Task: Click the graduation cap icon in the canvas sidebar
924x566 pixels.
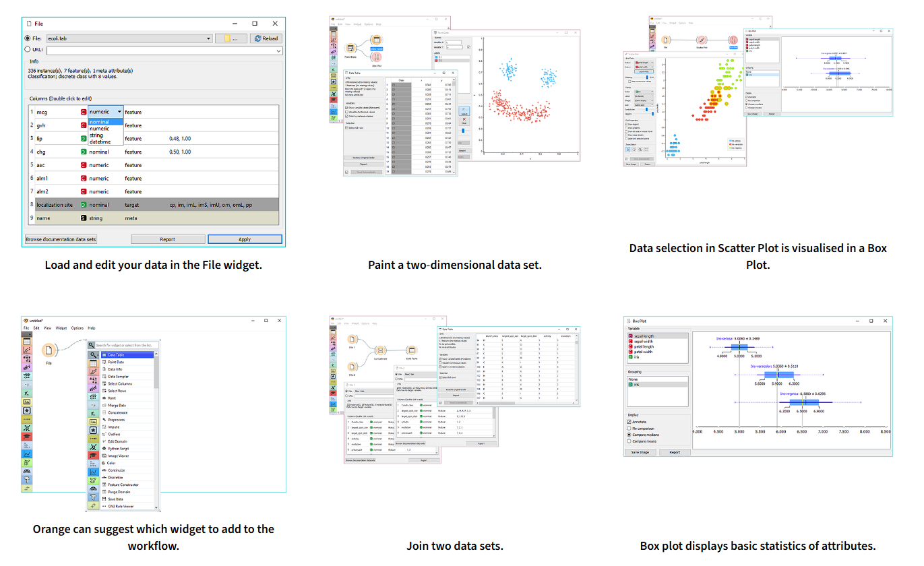Action: coord(27,436)
